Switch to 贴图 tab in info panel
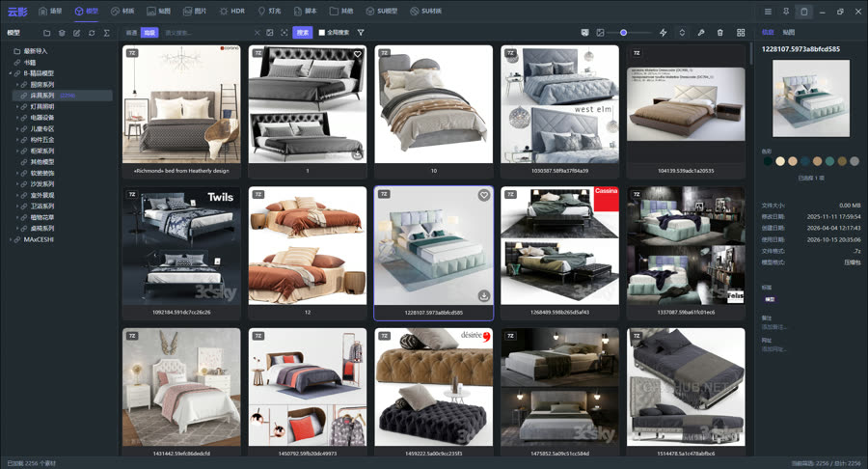The width and height of the screenshot is (868, 469). coord(789,32)
